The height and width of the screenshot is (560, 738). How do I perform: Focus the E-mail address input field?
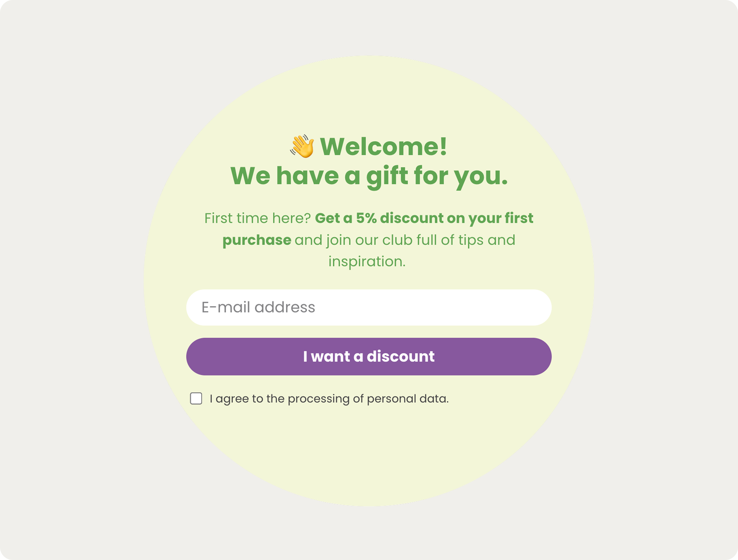pyautogui.click(x=369, y=307)
